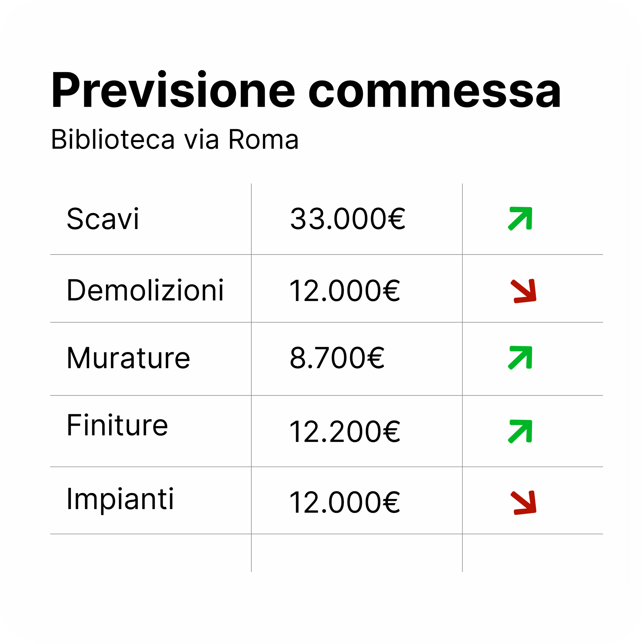
Task: Open the Finiture category
Action: click(x=117, y=425)
